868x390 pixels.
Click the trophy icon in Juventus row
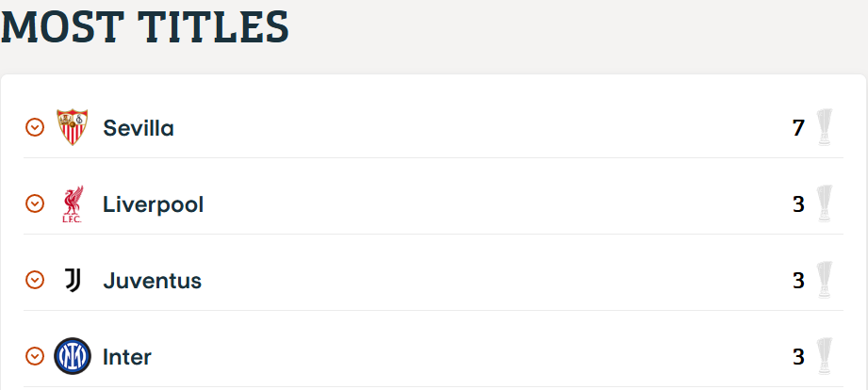tap(825, 281)
